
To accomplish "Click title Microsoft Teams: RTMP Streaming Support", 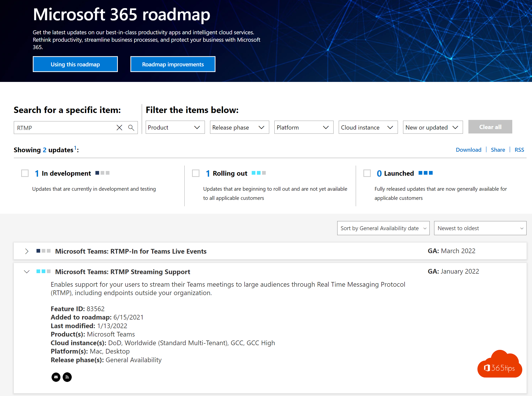I will 123,272.
